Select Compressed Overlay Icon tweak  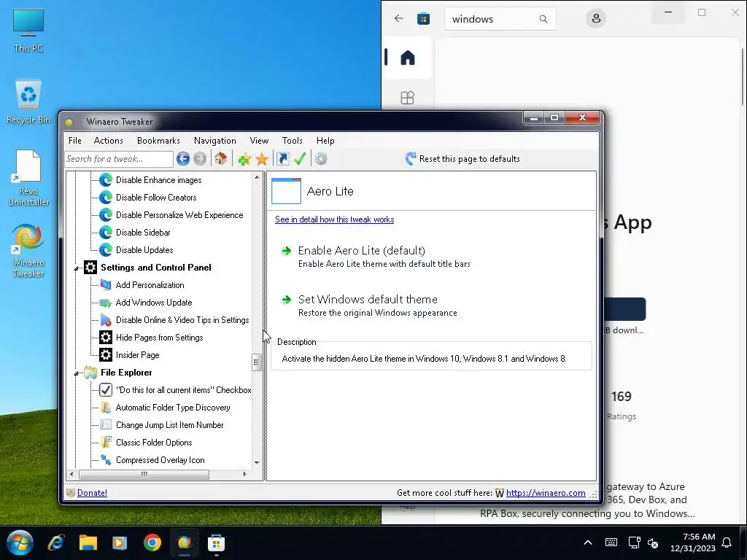click(160, 461)
